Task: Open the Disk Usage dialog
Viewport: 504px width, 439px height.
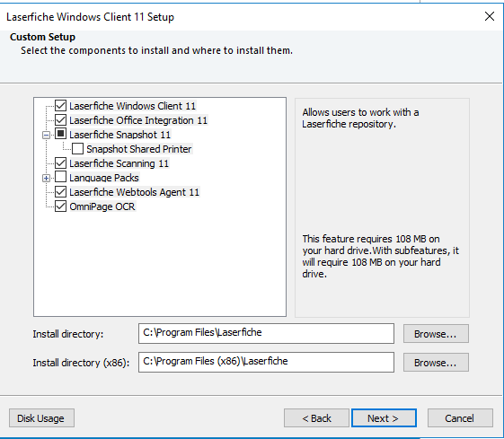Action: click(x=41, y=418)
